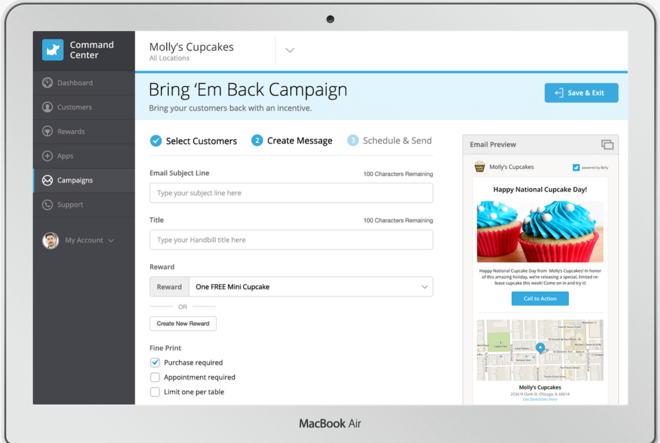
Task: Click the Email Subject Line input field
Action: (291, 193)
